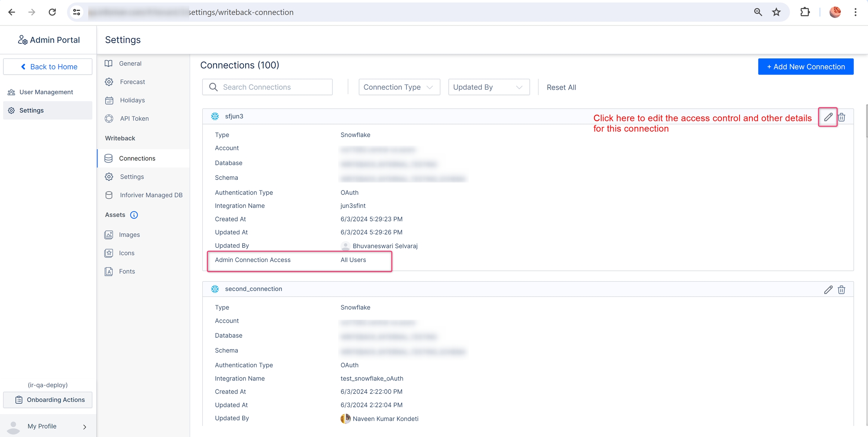Expand the Updated By filter dropdown
868x437 pixels.
pyautogui.click(x=489, y=87)
